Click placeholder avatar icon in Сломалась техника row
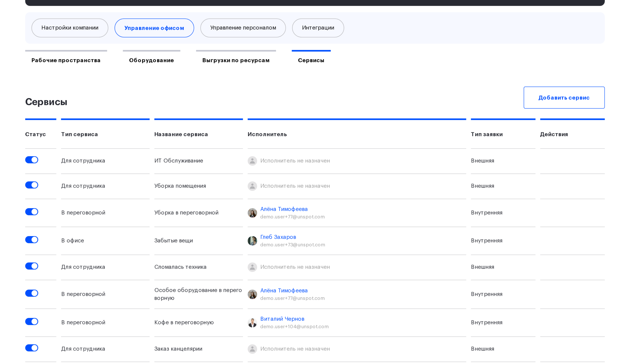The width and height of the screenshot is (630, 364). tap(252, 267)
